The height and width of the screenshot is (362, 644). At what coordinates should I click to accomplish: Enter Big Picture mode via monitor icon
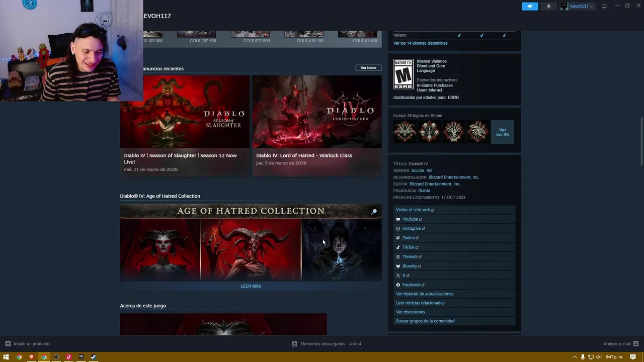coord(604,6)
